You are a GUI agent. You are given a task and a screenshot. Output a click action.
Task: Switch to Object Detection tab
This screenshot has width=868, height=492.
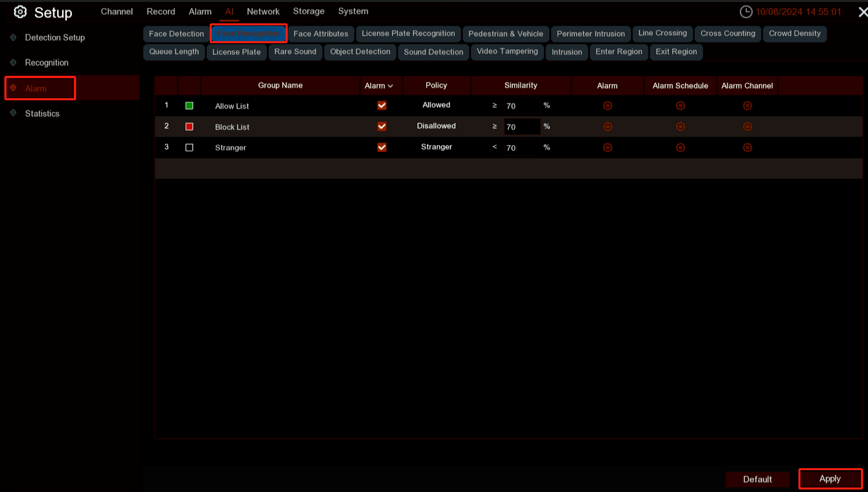pos(360,52)
